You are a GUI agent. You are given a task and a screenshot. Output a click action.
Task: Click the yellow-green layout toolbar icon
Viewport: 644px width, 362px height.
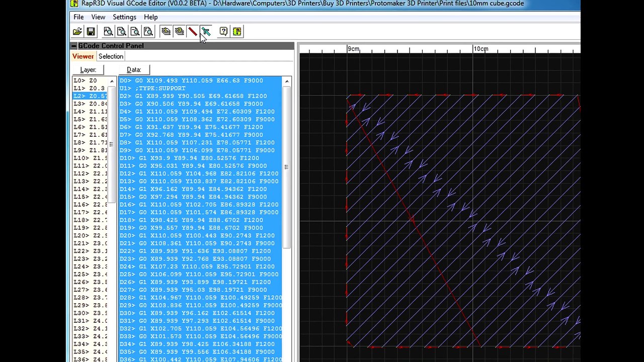tap(237, 32)
